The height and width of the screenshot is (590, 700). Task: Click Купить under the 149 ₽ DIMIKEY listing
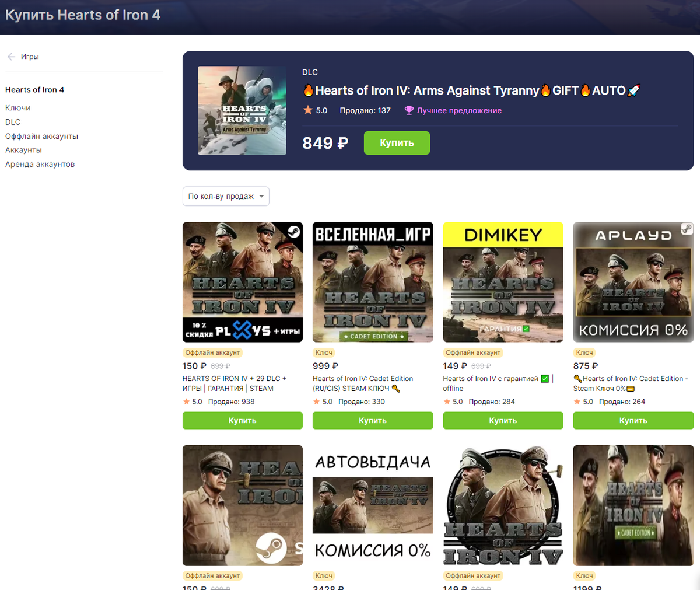(x=503, y=421)
